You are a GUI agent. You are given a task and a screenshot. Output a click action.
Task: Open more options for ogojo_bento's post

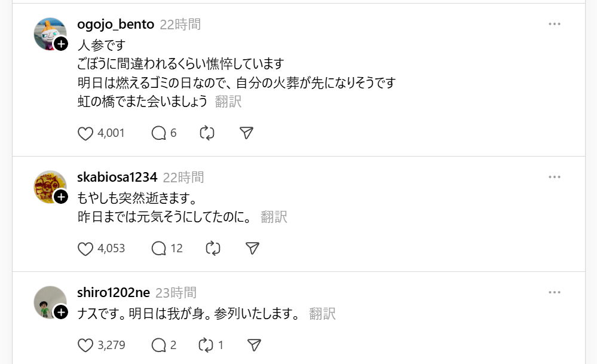pyautogui.click(x=555, y=24)
